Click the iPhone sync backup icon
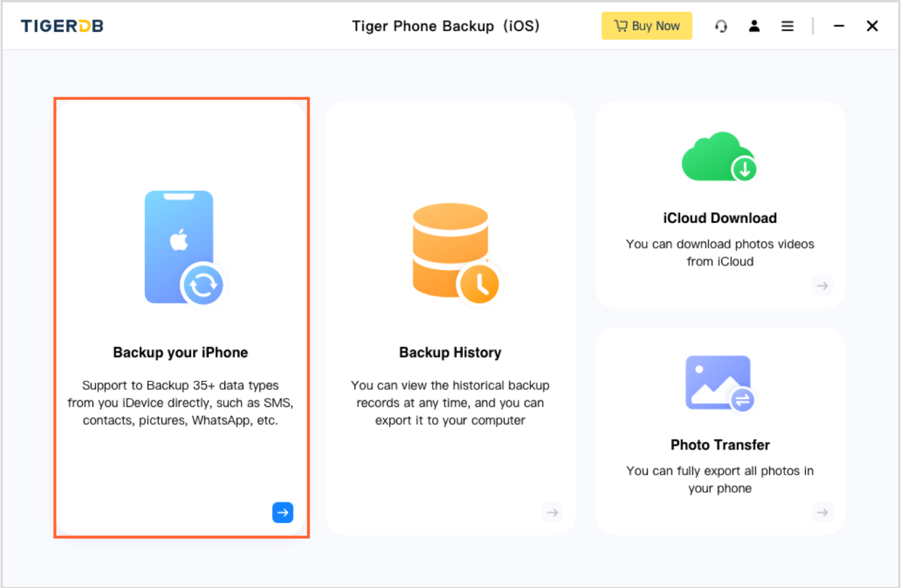The image size is (901, 588). click(184, 247)
